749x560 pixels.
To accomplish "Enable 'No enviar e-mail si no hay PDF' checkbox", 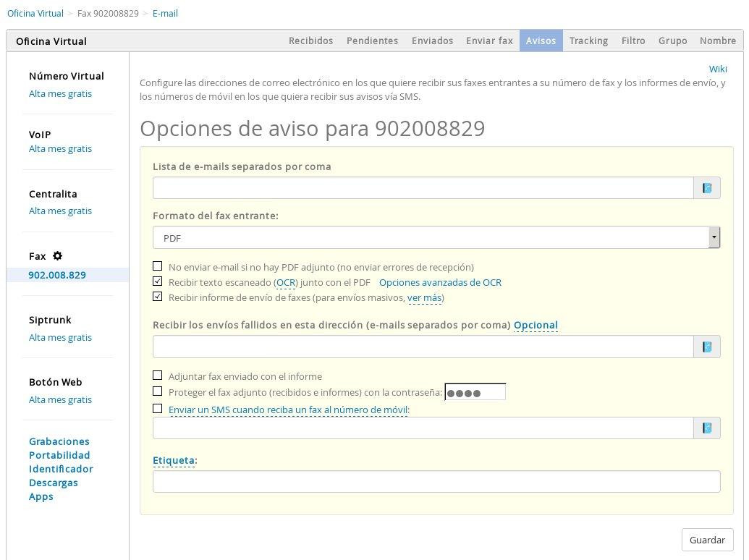I will coord(158,266).
